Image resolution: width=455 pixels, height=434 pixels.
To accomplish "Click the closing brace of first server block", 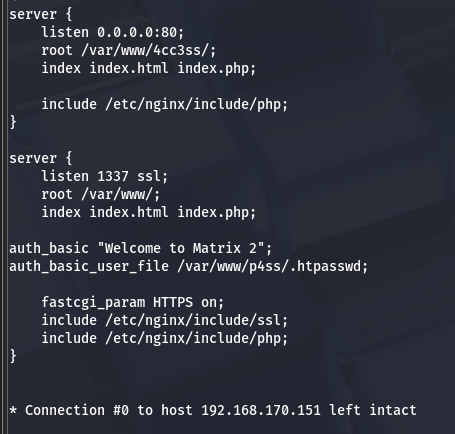I will [13, 122].
